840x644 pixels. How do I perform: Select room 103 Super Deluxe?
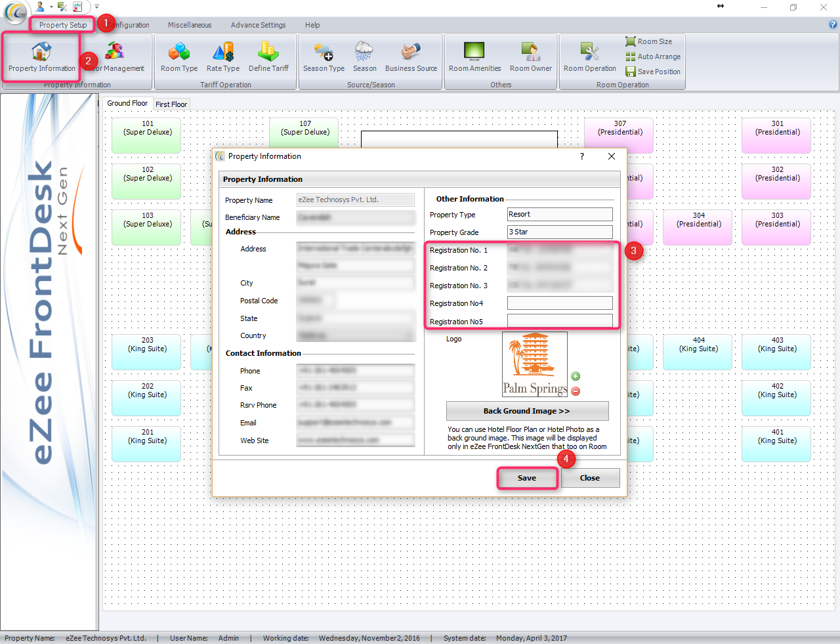click(x=146, y=227)
